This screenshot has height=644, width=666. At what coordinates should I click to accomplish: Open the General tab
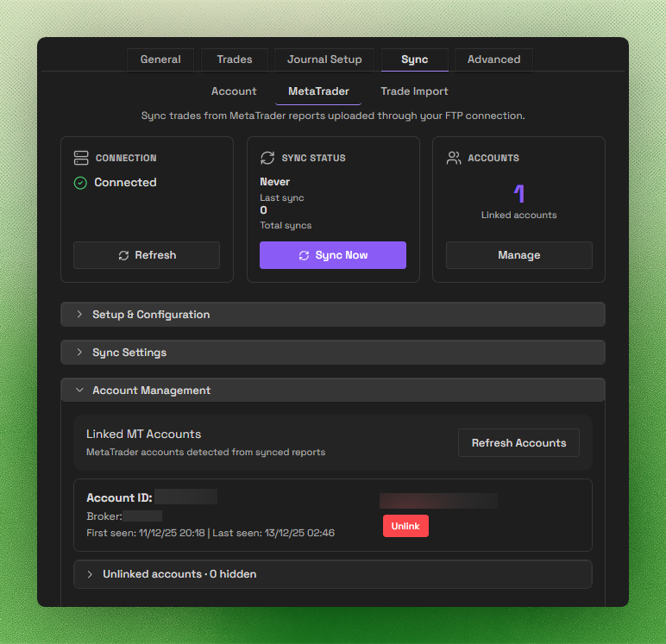click(160, 59)
